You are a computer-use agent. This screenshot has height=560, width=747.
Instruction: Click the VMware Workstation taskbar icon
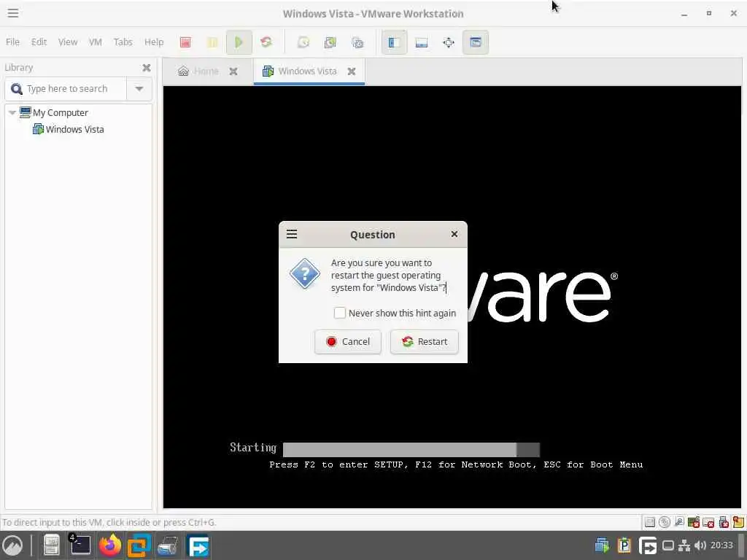[x=139, y=545]
